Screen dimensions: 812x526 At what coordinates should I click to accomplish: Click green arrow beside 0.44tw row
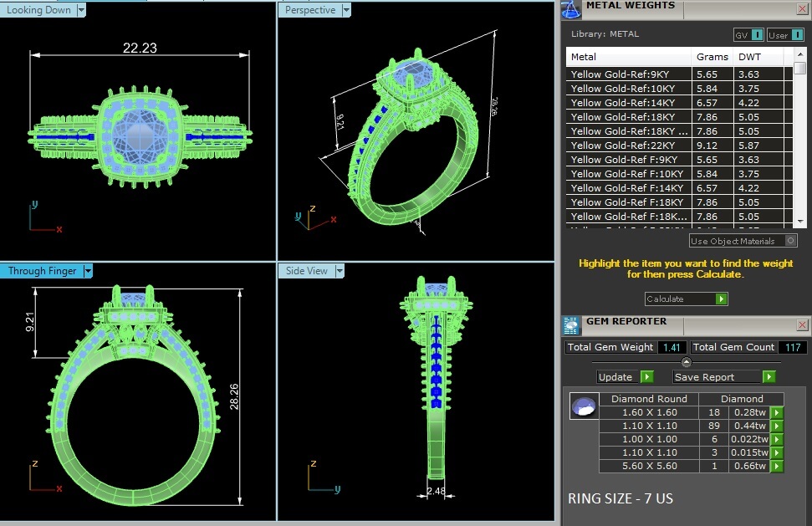[777, 426]
